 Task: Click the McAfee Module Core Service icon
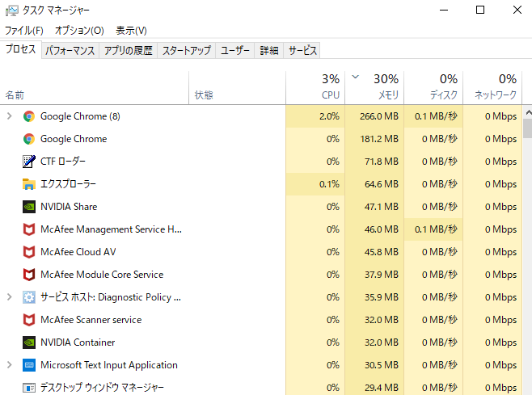[29, 275]
